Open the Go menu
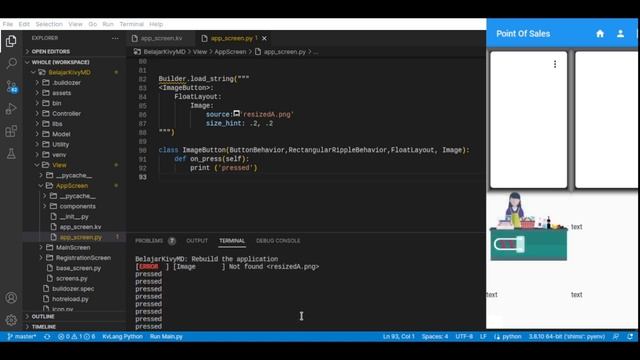This screenshot has height=360, width=640. click(93, 24)
